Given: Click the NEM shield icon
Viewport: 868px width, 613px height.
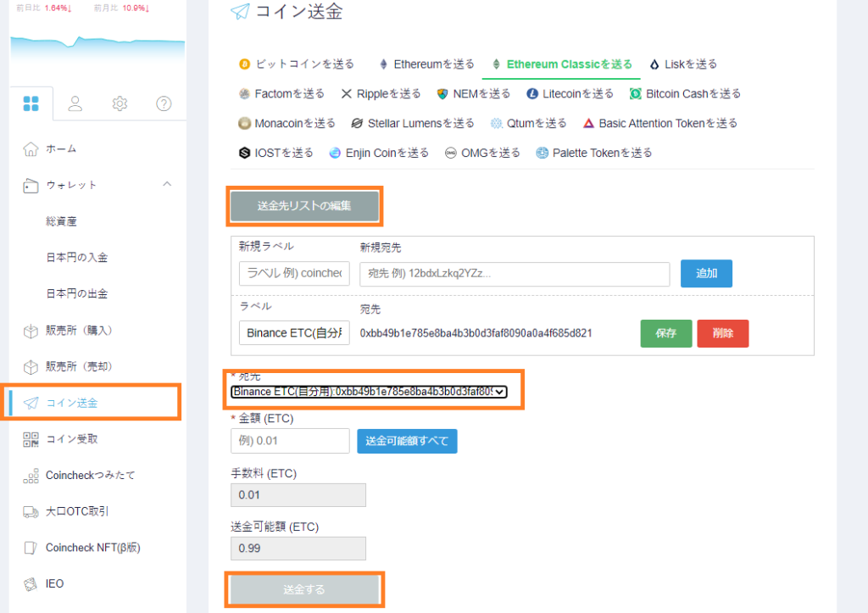Looking at the screenshot, I should pos(442,93).
